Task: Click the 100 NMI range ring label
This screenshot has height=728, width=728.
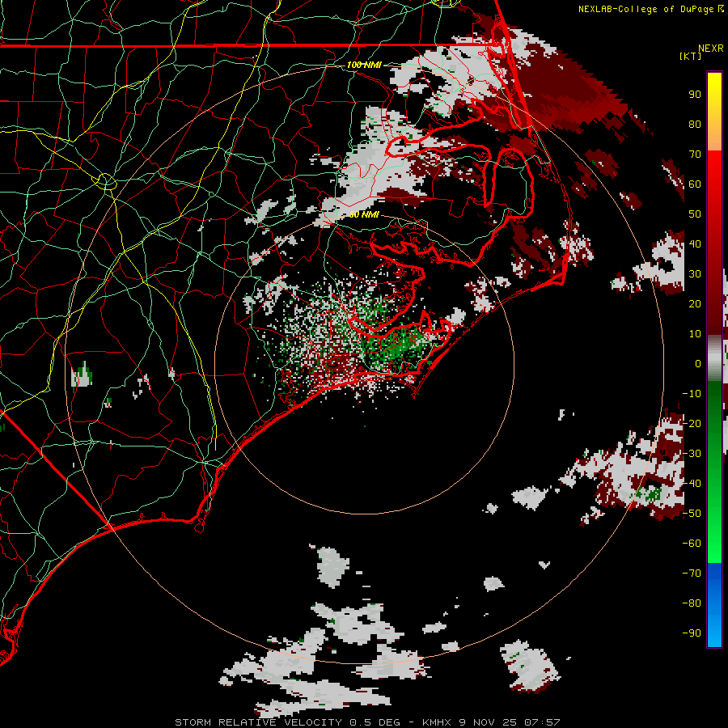Action: coord(364,65)
